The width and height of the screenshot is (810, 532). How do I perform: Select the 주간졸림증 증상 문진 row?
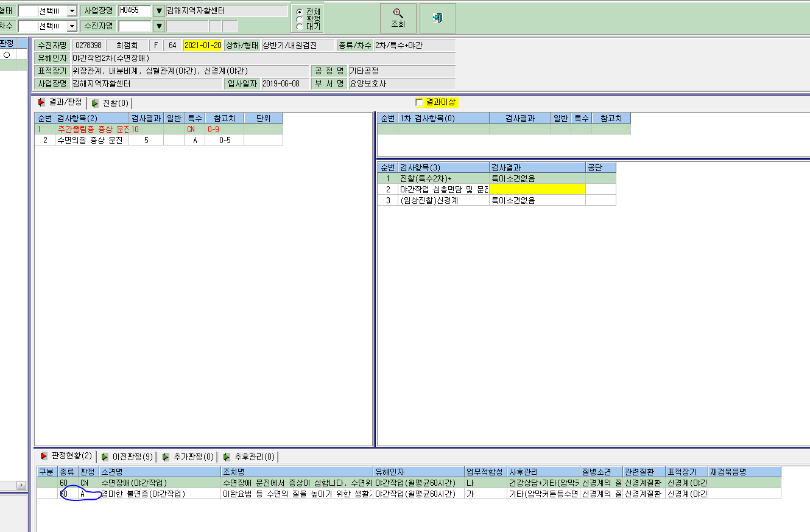pyautogui.click(x=158, y=129)
